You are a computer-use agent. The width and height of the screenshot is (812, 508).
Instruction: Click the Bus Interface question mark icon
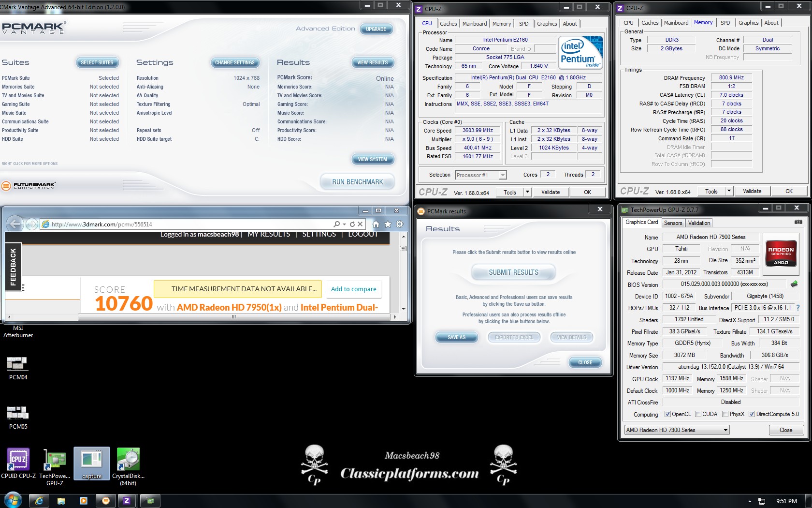[798, 308]
